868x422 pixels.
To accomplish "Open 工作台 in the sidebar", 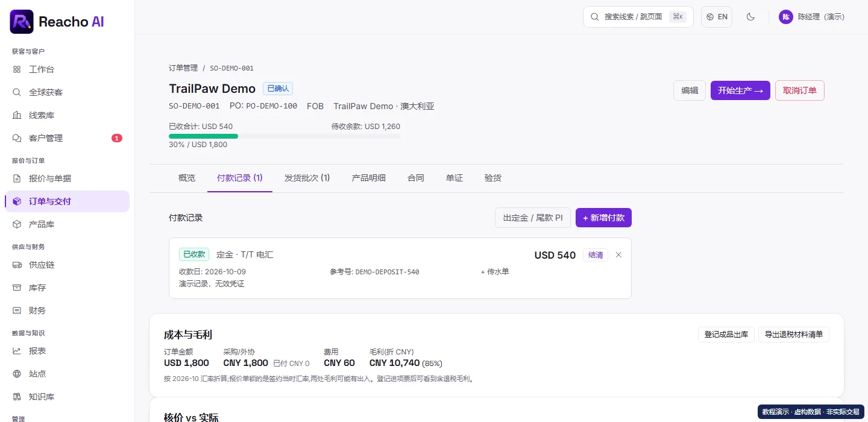I will [x=67, y=69].
